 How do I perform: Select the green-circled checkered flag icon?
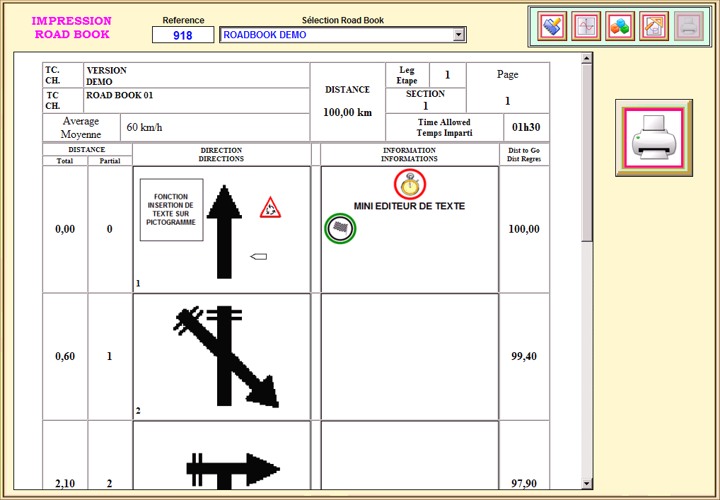[x=341, y=228]
